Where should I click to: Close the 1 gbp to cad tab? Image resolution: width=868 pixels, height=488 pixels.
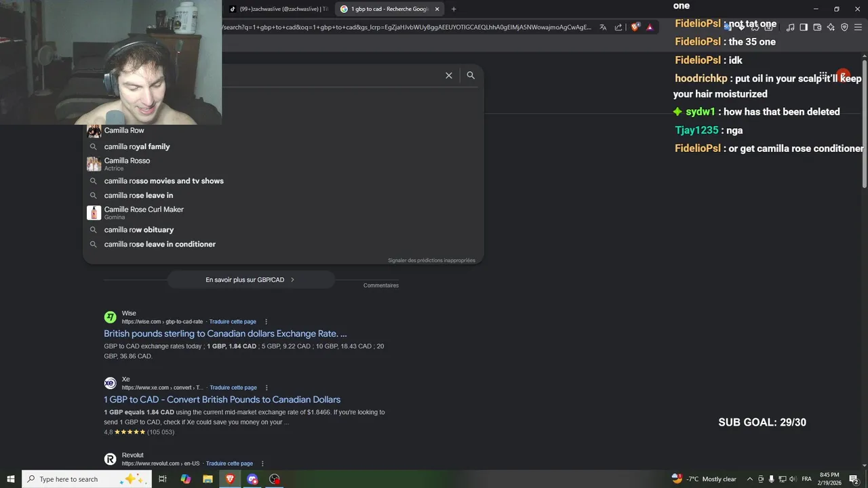(437, 9)
